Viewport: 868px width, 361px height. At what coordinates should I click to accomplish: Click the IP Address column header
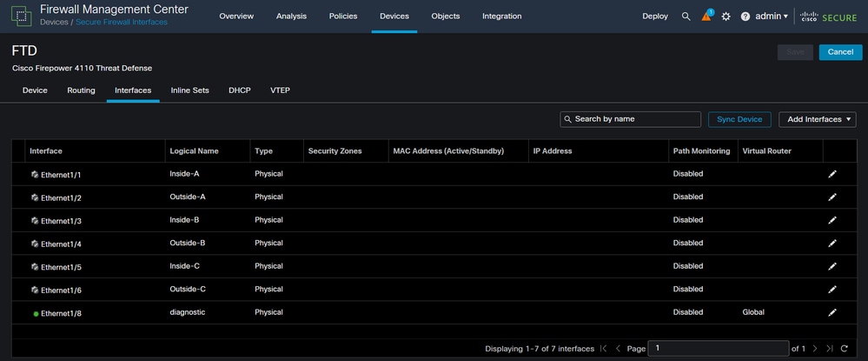(x=553, y=150)
